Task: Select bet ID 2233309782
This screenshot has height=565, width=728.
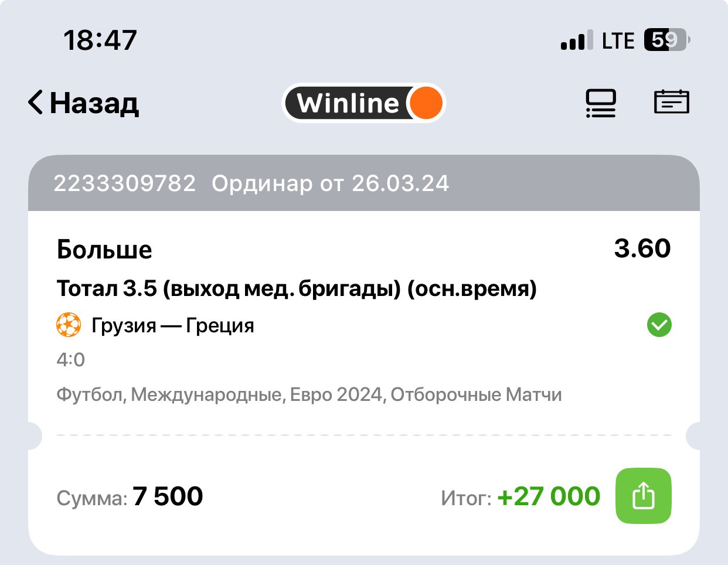Action: coord(124,183)
